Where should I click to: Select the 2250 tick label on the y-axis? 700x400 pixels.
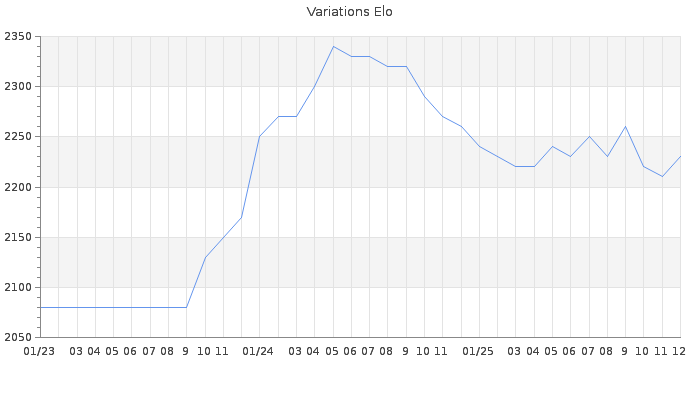(18, 137)
